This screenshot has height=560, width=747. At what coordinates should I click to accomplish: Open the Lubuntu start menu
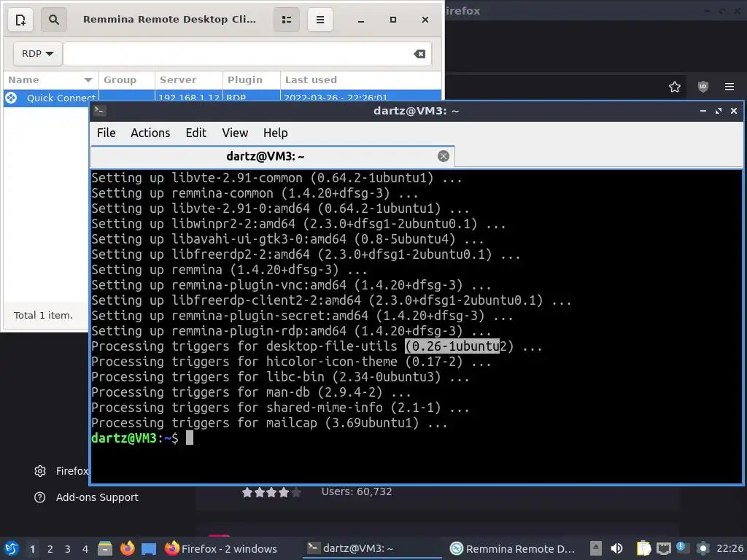tap(12, 548)
